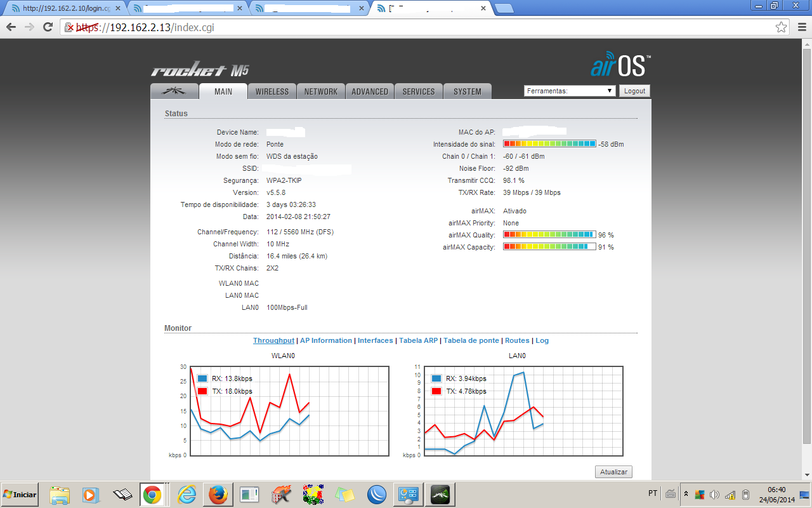Show hidden system tray icons
Viewport: 812px width, 508px height.
tap(686, 494)
